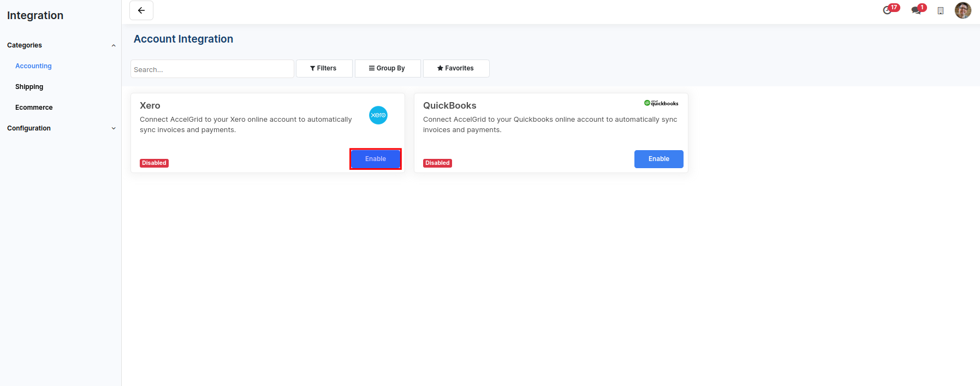Image resolution: width=980 pixels, height=386 pixels.
Task: Enable the QuickBooks integration
Action: (x=658, y=159)
